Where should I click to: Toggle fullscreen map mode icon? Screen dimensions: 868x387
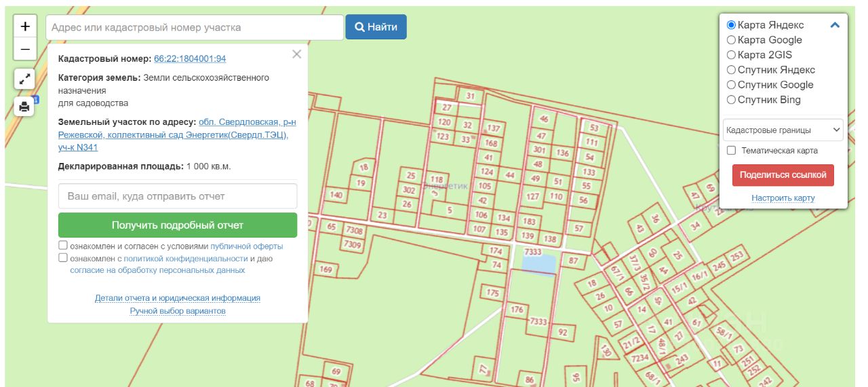point(24,79)
